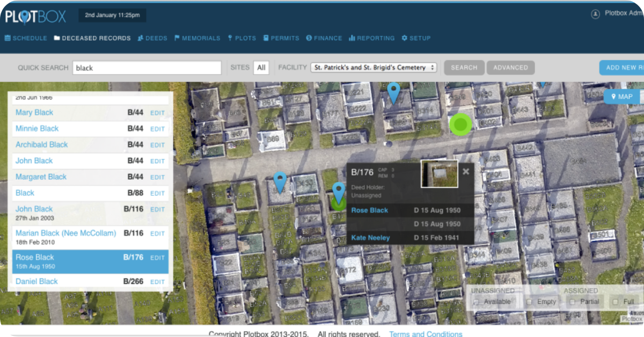The width and height of the screenshot is (644, 337).
Task: Enable the Available plots checkbox
Action: pos(476,302)
